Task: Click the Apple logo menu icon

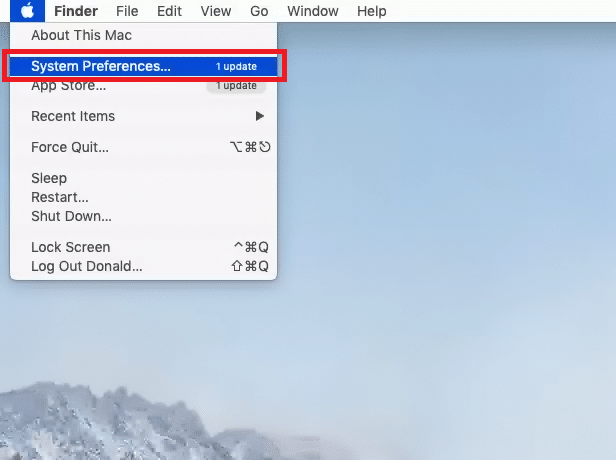Action: point(28,11)
